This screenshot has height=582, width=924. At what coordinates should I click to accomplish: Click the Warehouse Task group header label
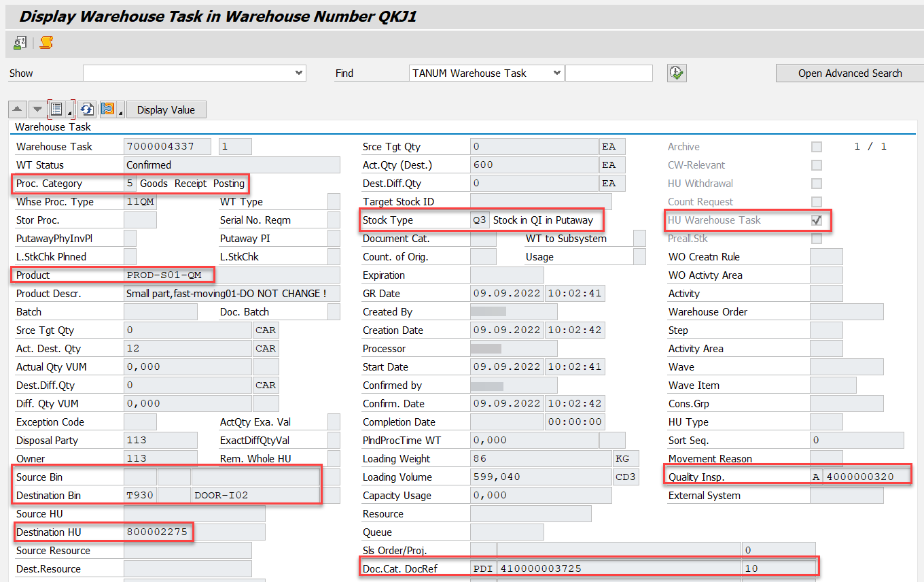(x=53, y=127)
